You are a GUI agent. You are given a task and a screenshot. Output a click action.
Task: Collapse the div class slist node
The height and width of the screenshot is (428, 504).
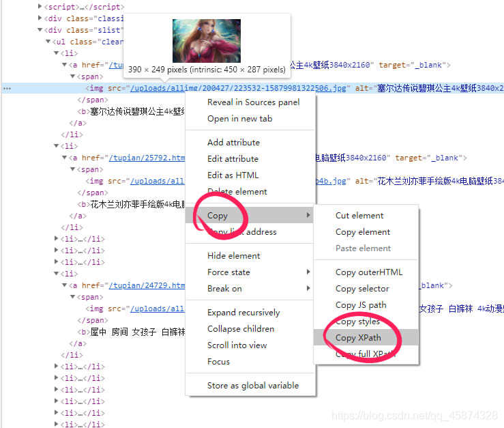coord(40,30)
